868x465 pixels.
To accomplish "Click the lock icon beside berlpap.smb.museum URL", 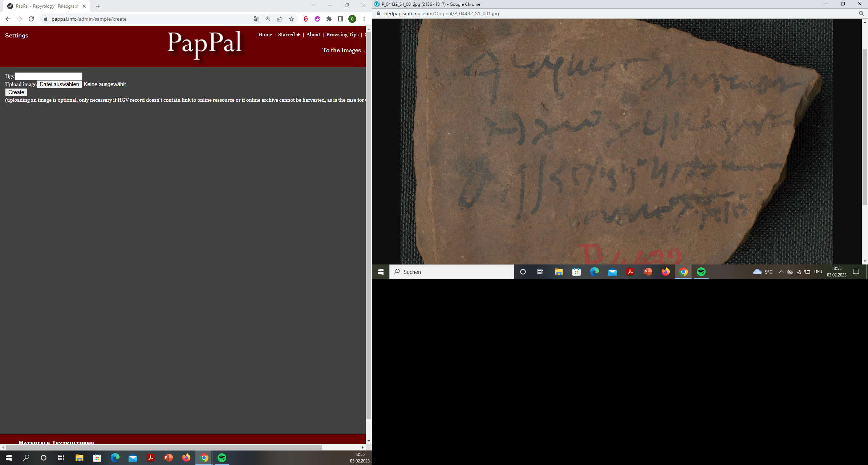I will tap(378, 13).
